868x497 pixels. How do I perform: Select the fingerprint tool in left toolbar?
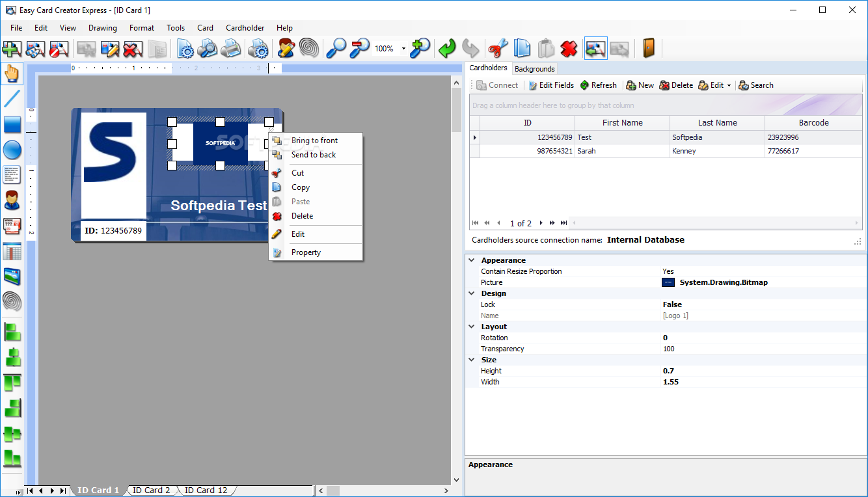(x=12, y=301)
